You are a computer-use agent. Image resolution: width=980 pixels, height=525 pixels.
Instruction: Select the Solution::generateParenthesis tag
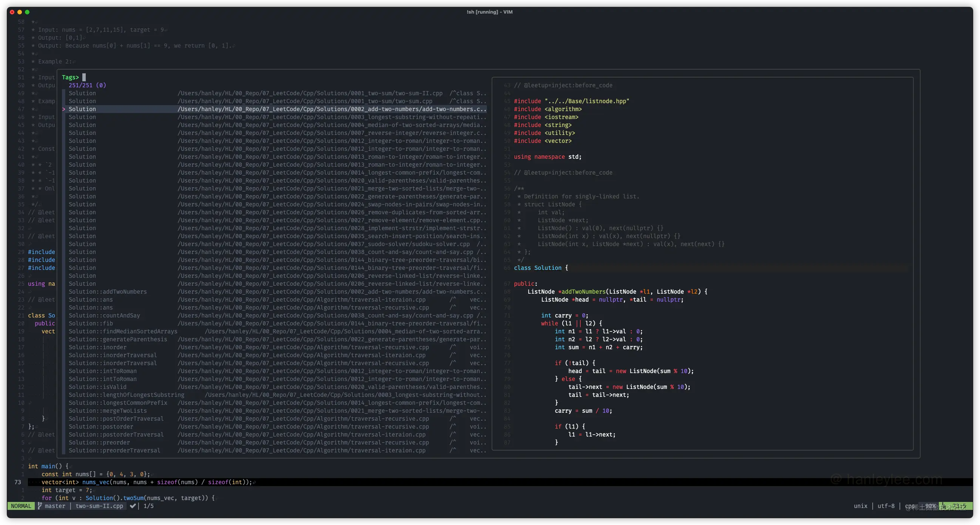coord(274,339)
